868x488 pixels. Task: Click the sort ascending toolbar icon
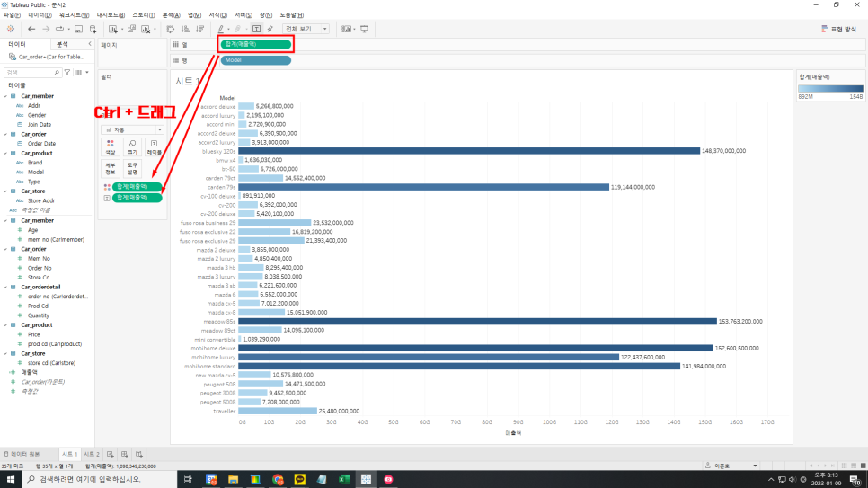pyautogui.click(x=185, y=29)
